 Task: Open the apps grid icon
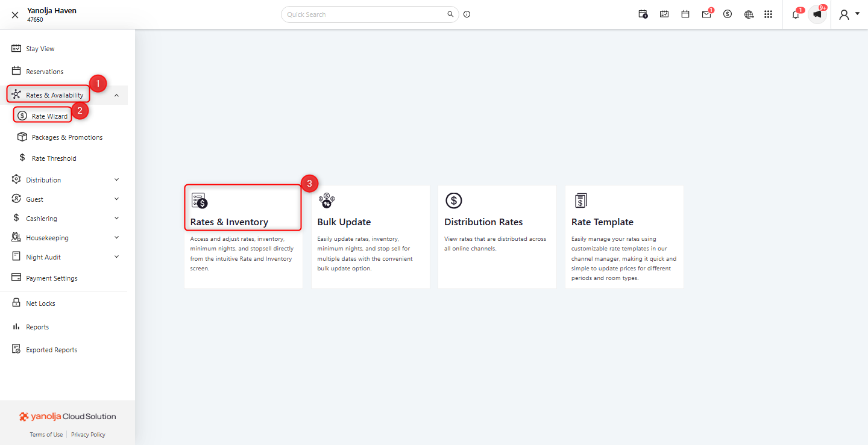(x=768, y=14)
